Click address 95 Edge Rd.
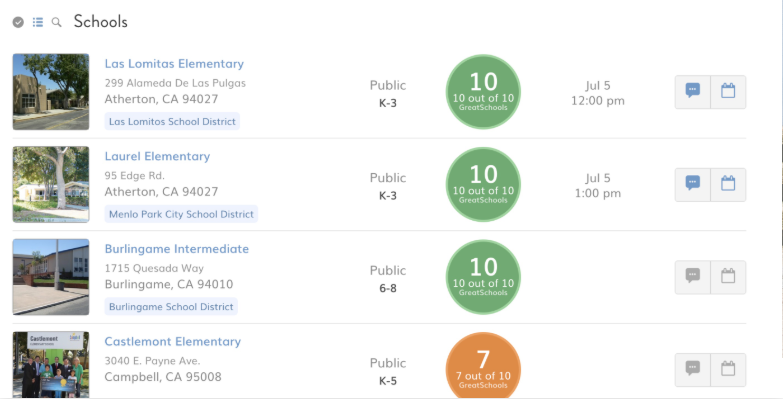The height and width of the screenshot is (399, 783). click(134, 176)
